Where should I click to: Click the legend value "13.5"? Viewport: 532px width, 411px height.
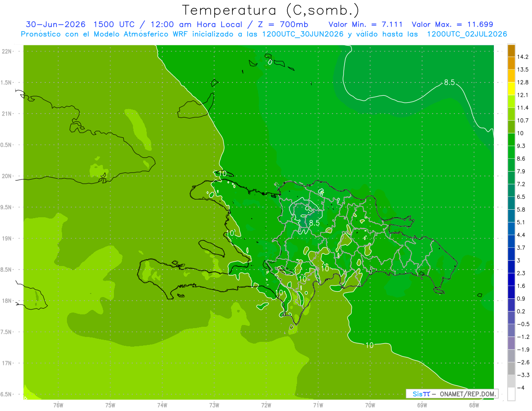pos(523,70)
